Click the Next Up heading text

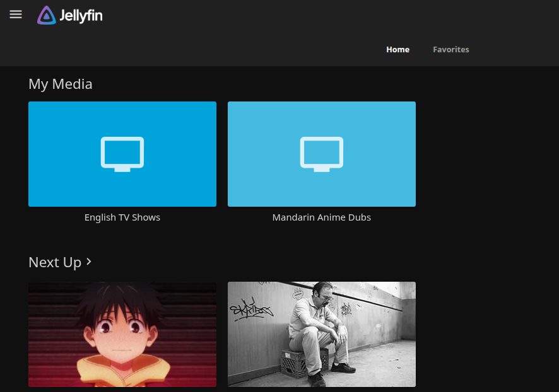click(55, 262)
